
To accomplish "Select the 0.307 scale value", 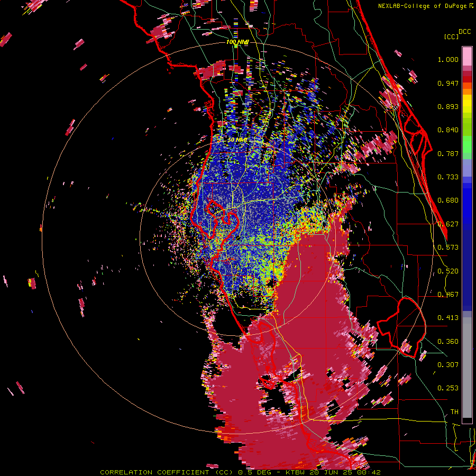I will [448, 365].
